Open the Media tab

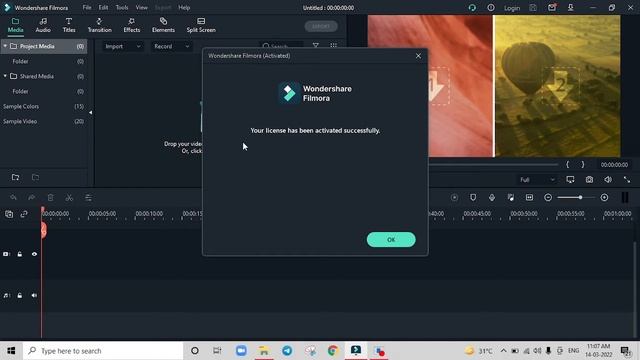pos(16,25)
